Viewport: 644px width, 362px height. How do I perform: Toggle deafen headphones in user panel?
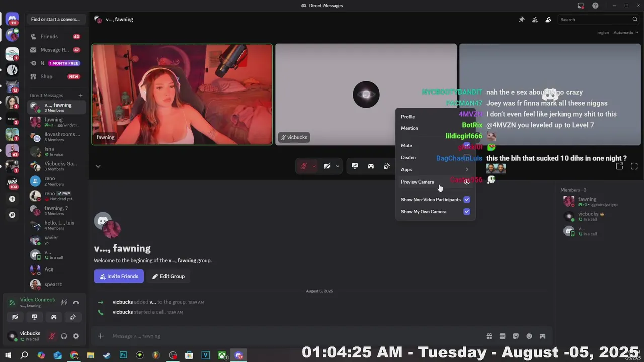pyautogui.click(x=64, y=336)
